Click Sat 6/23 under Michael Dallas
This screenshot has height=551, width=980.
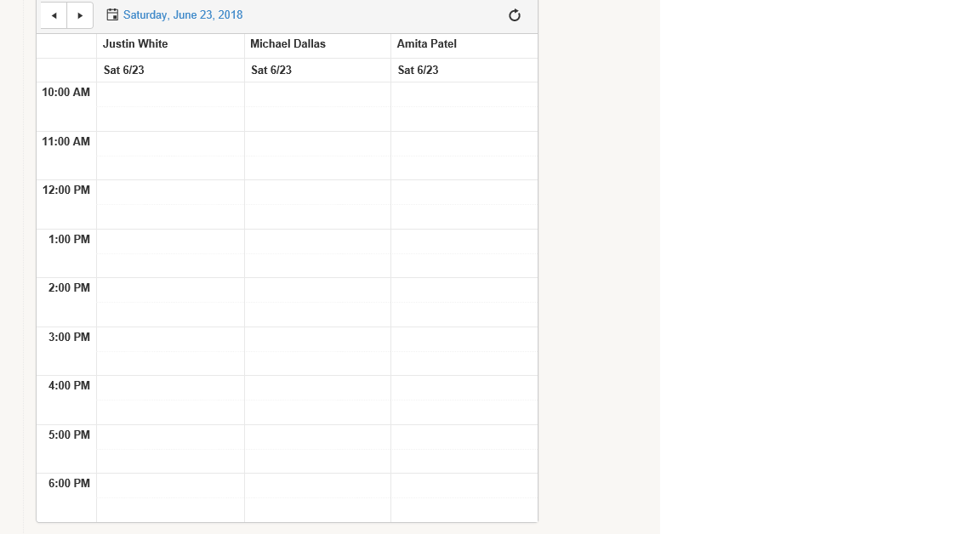271,71
